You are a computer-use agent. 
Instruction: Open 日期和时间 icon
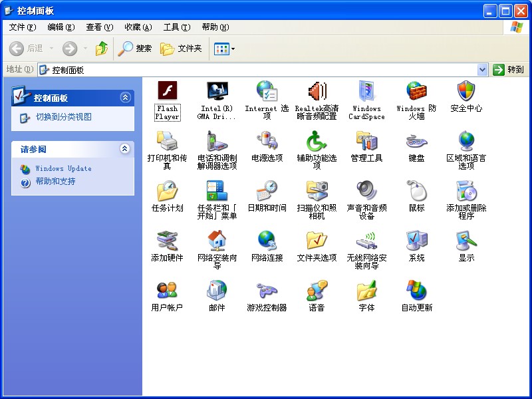click(267, 192)
